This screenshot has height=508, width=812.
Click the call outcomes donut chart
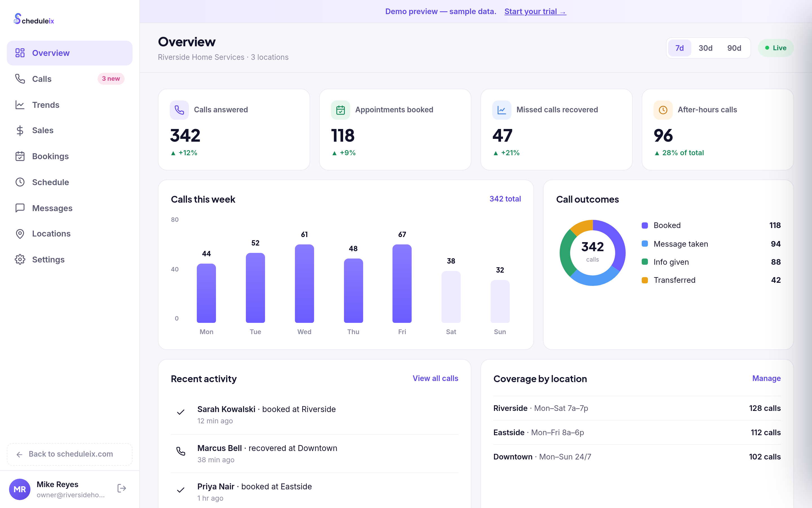pyautogui.click(x=593, y=253)
